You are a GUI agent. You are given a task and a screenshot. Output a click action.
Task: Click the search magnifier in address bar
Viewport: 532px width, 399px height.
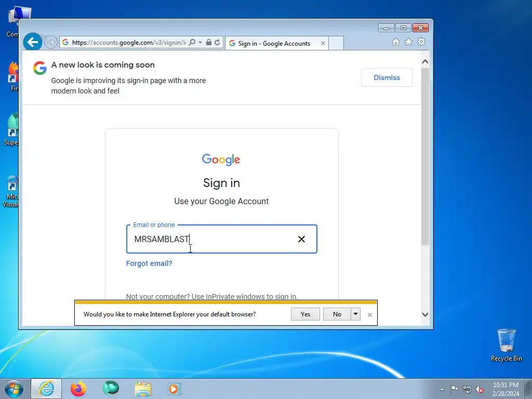point(192,42)
